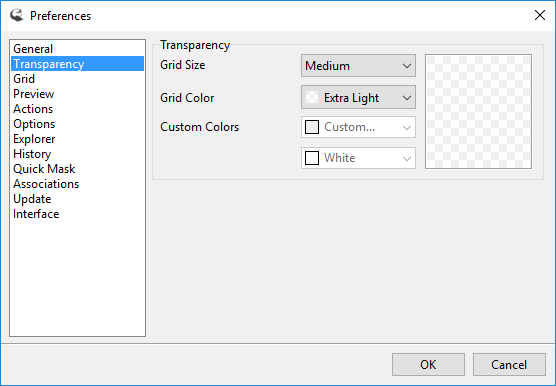
Task: Click the Custom Colors label
Action: [x=199, y=127]
